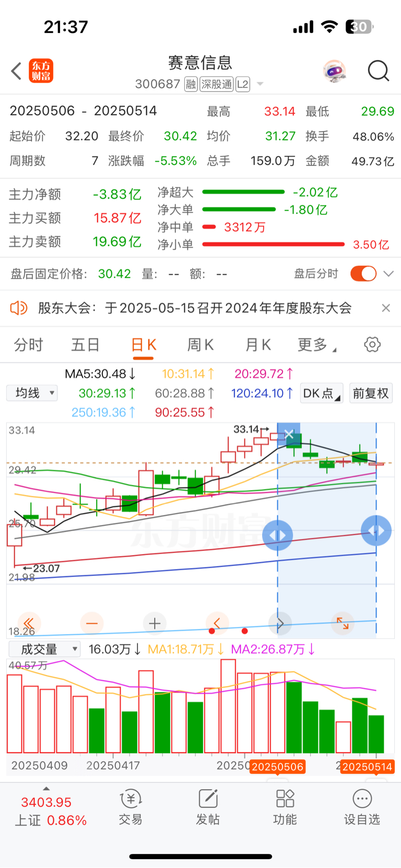This screenshot has height=868, width=401.
Task: Grab the right range slider handle
Action: tap(376, 530)
